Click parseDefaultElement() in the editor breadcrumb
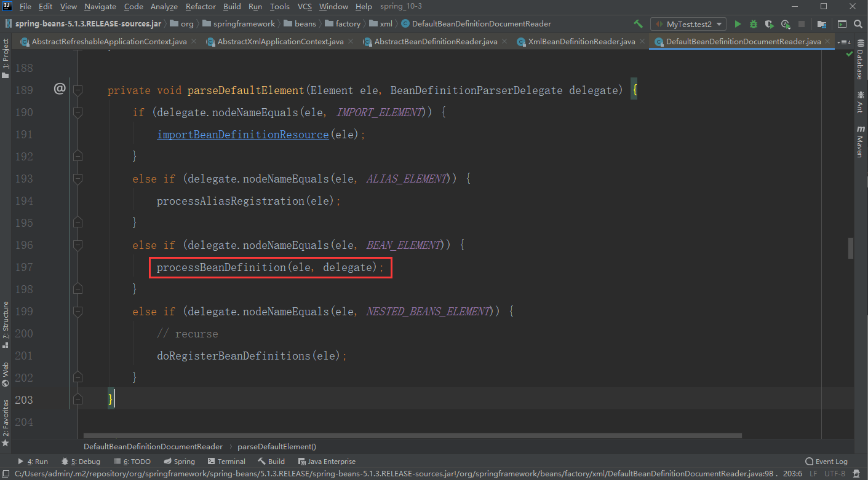Viewport: 868px width, 480px height. 277,447
